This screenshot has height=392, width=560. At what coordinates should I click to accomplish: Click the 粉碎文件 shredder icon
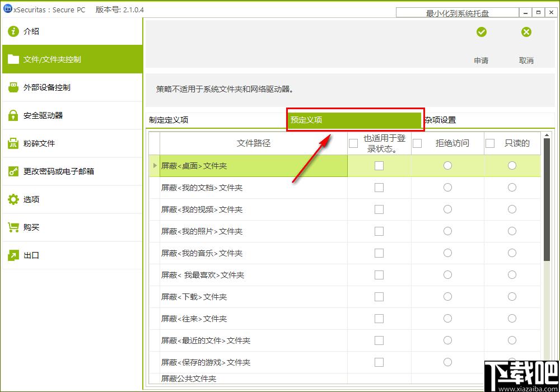[13, 143]
